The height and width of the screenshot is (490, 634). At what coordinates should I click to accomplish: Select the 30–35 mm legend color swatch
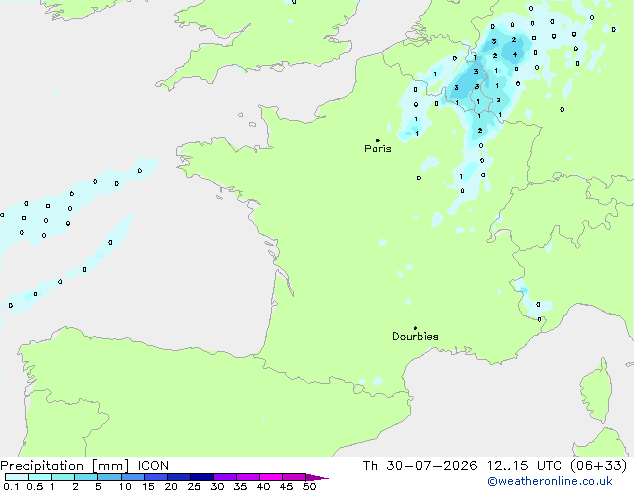[224, 477]
